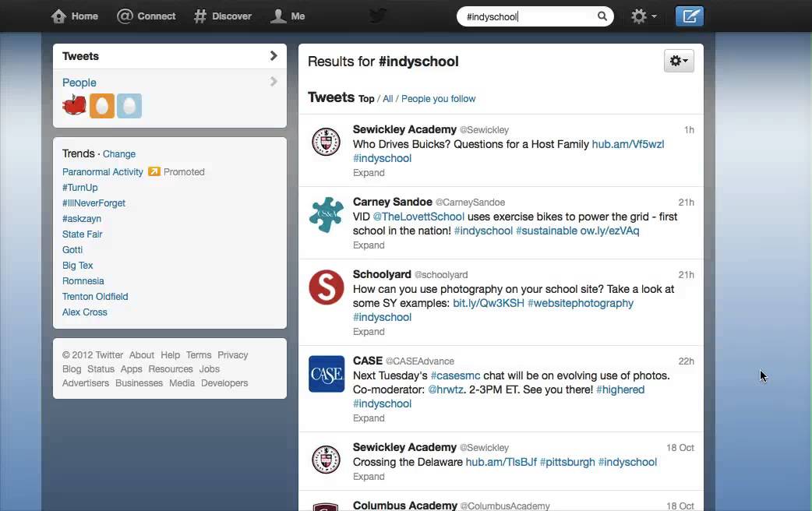Screen dimensions: 812x511
Task: Open the About footer link
Action: [x=141, y=355]
